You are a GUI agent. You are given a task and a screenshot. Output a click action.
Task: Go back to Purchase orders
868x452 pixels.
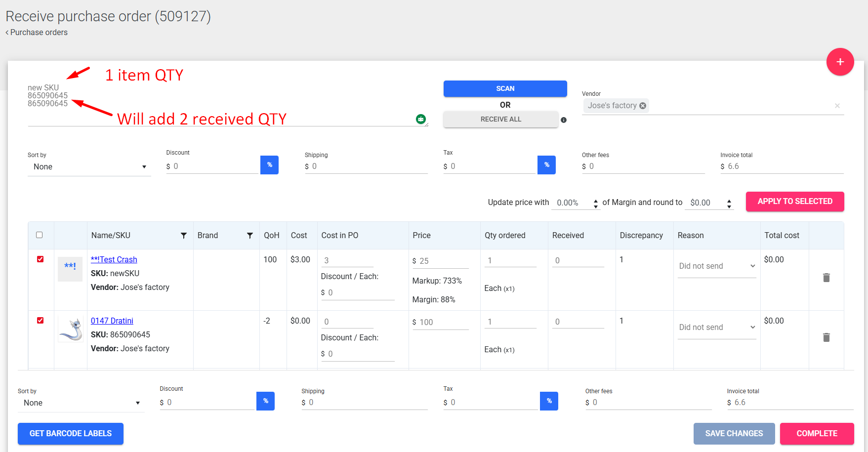(x=37, y=33)
